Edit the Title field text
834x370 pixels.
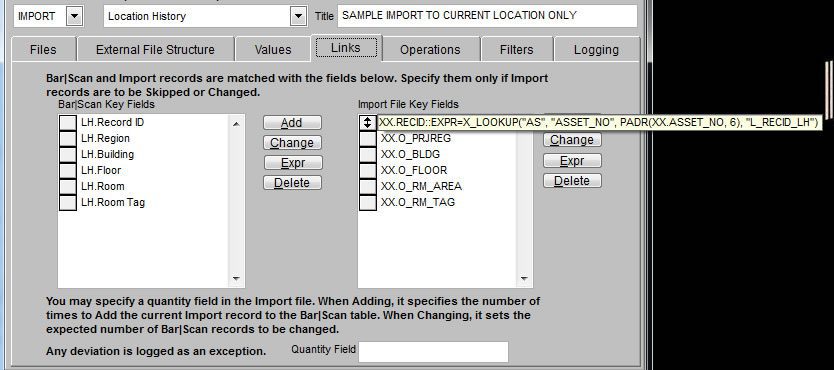point(487,16)
